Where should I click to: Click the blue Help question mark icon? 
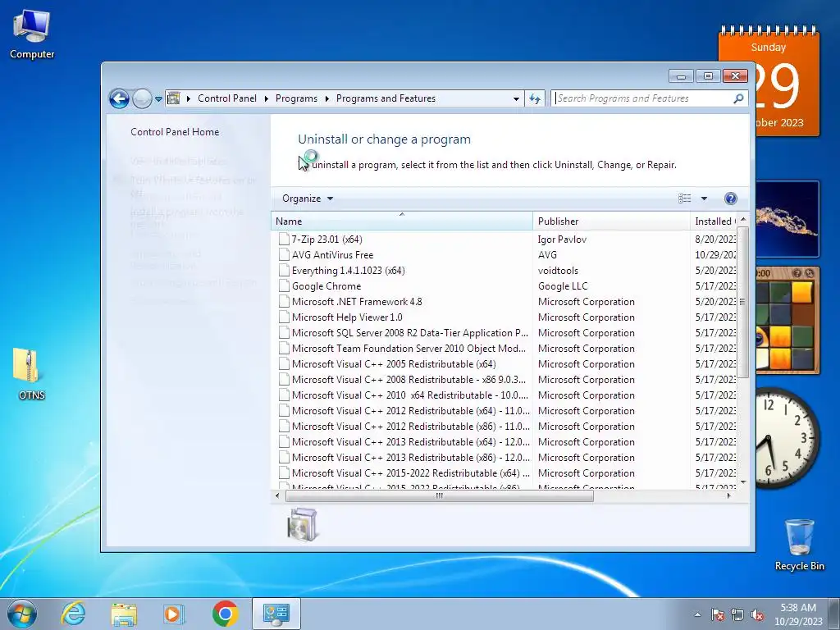coord(730,199)
